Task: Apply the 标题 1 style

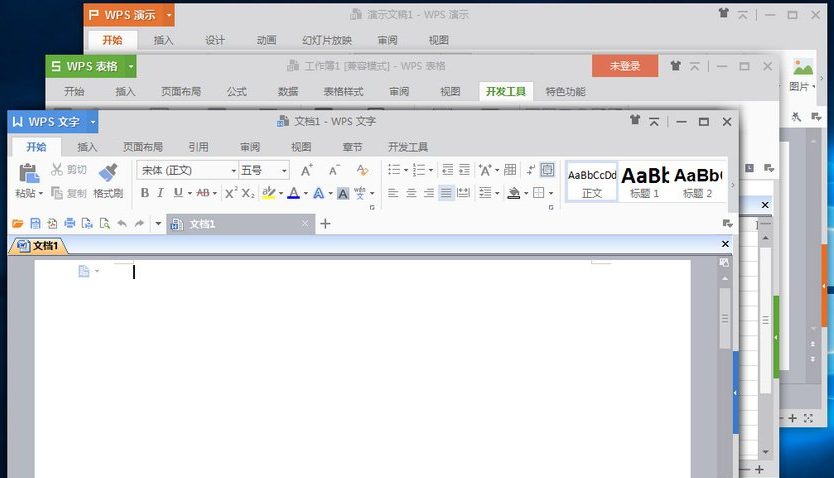Action: tap(644, 182)
